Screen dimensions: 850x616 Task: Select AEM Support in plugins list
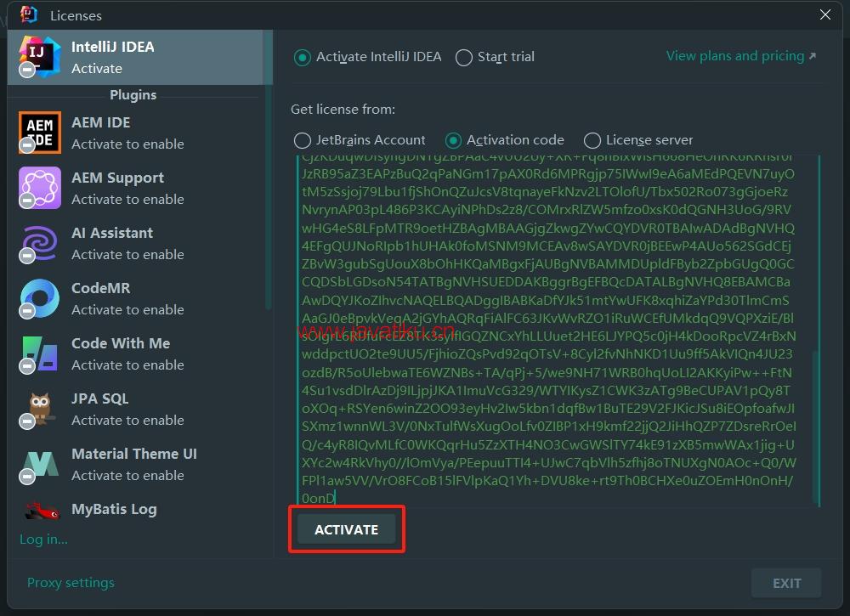point(136,188)
